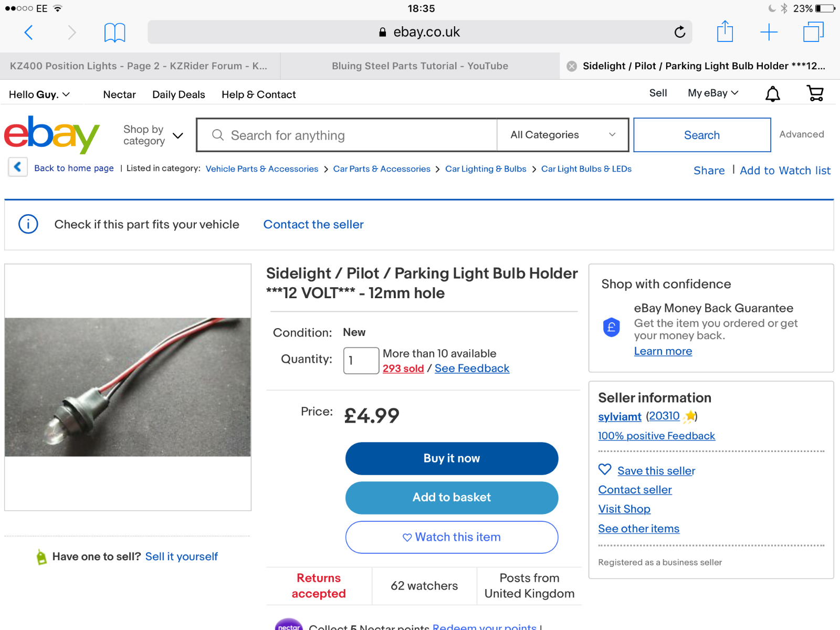This screenshot has height=630, width=840.
Task: Open the bulb holder product photo
Action: (128, 387)
